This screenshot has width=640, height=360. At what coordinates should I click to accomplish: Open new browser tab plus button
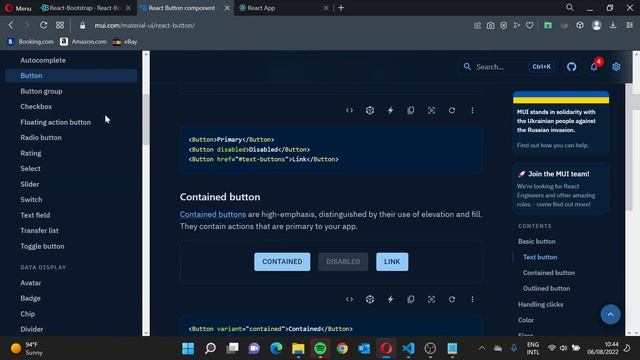(341, 8)
